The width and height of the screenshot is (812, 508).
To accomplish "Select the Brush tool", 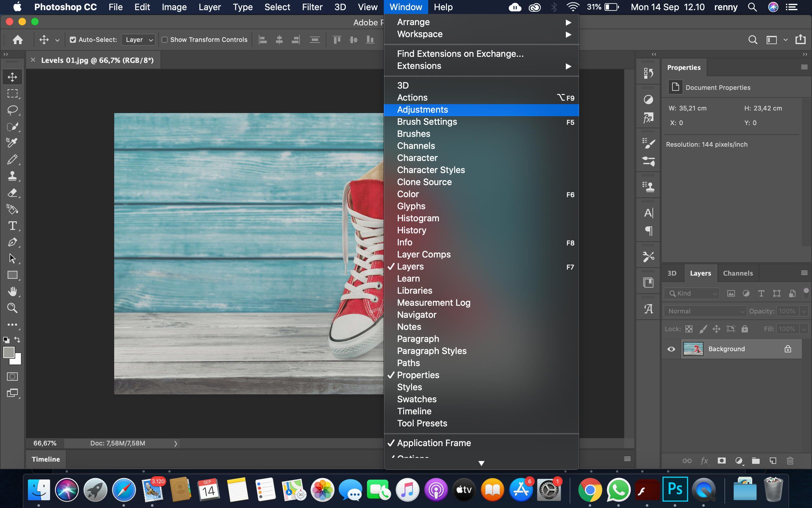I will (12, 159).
